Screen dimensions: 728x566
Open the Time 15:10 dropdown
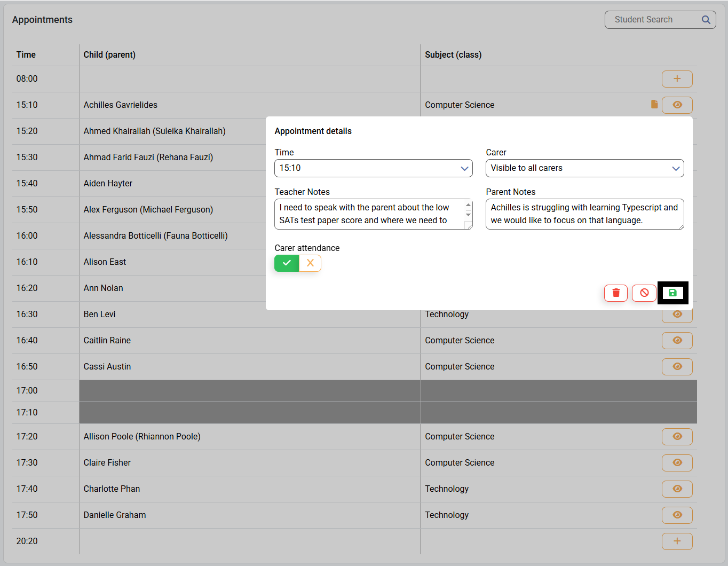[373, 168]
